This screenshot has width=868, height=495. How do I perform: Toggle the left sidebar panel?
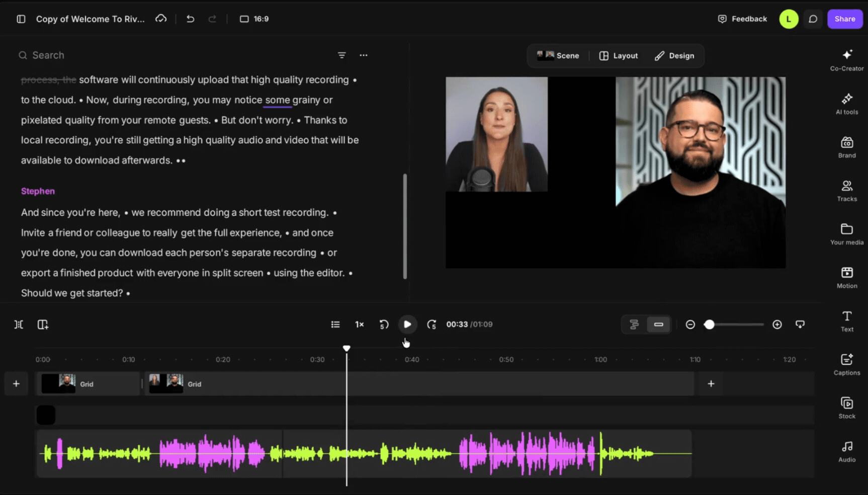21,19
